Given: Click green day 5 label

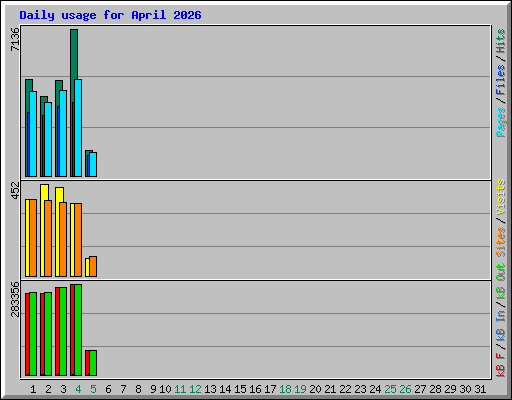Looking at the screenshot, I should click(93, 389).
